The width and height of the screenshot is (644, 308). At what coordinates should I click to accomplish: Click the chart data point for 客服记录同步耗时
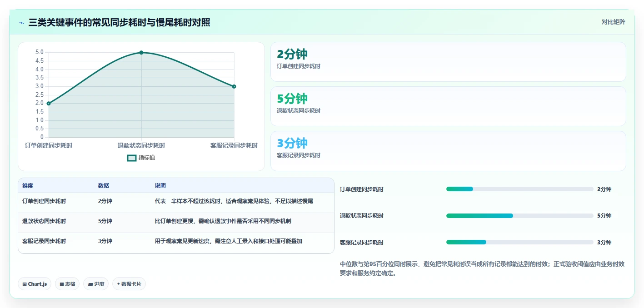tap(234, 86)
